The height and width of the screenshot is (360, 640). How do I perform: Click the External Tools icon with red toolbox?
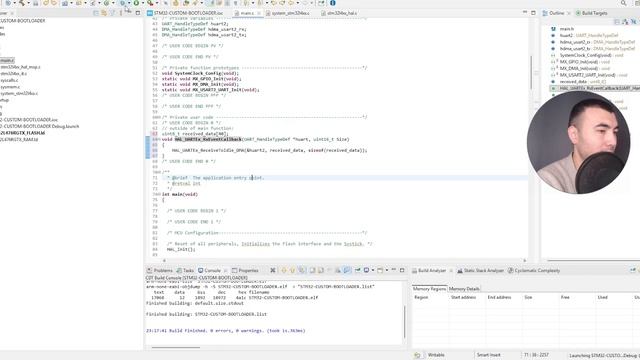pyautogui.click(x=150, y=3)
